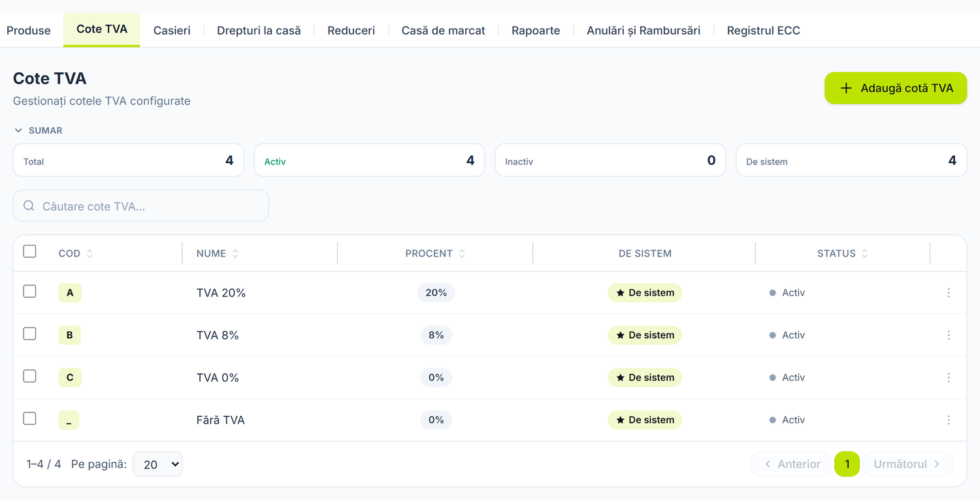Sort by the COD column arrows
The image size is (980, 500).
pyautogui.click(x=90, y=254)
